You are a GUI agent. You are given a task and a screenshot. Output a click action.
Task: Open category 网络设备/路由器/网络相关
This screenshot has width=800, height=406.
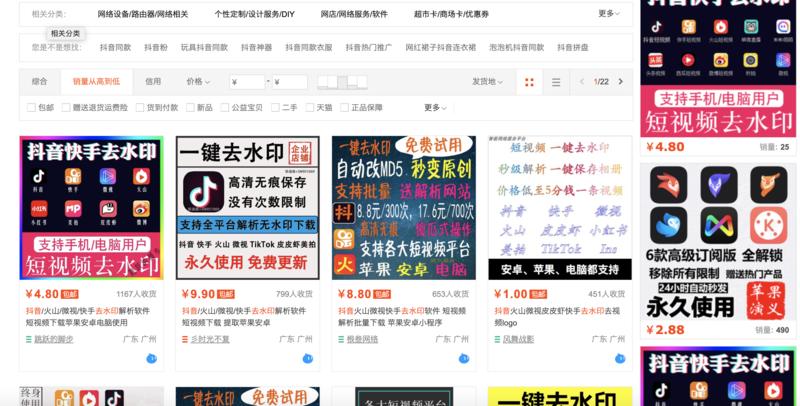(143, 14)
